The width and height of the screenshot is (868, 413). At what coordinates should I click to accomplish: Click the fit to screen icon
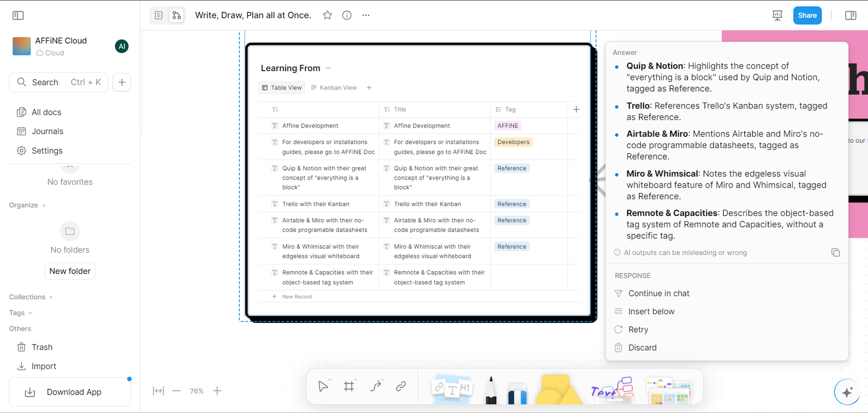(x=158, y=391)
